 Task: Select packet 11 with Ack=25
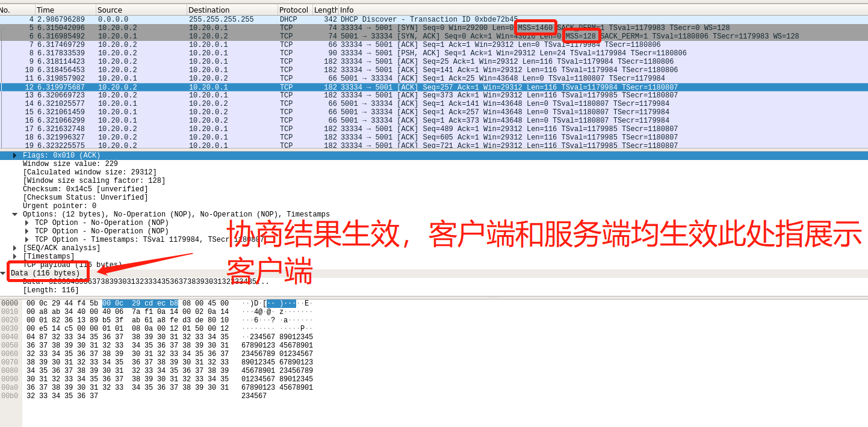[434, 78]
